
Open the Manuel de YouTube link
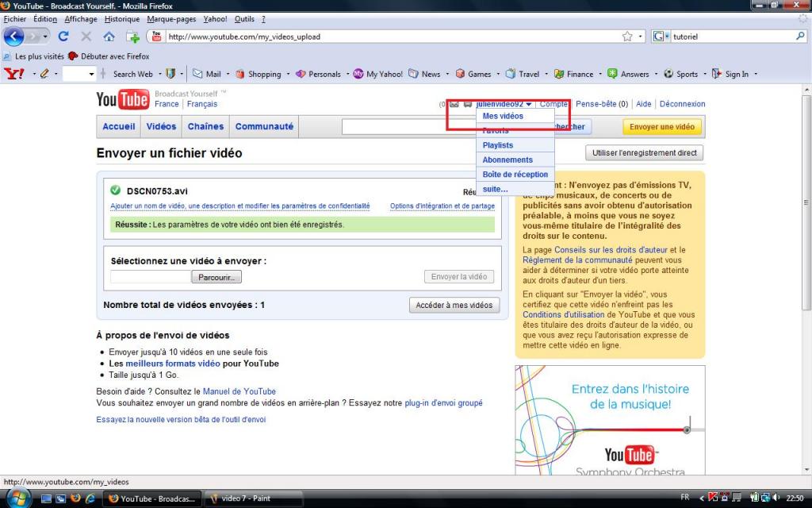click(239, 391)
